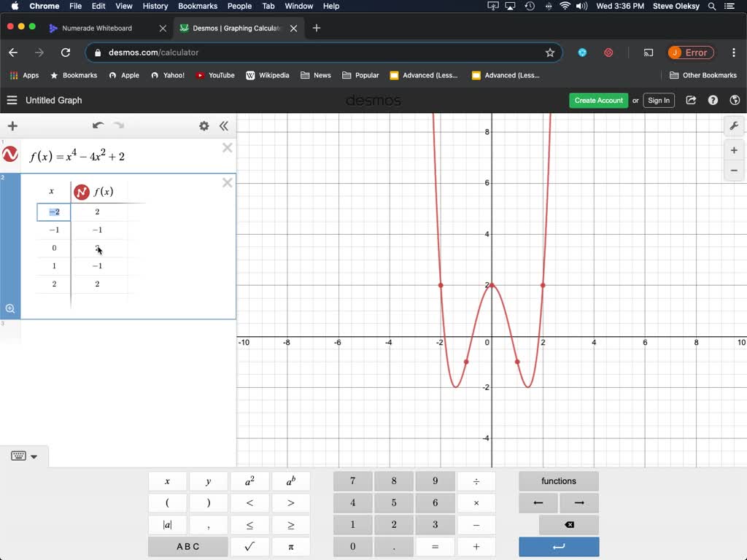747x560 pixels.
Task: Open the Chrome menu in the menu bar
Action: point(43,6)
